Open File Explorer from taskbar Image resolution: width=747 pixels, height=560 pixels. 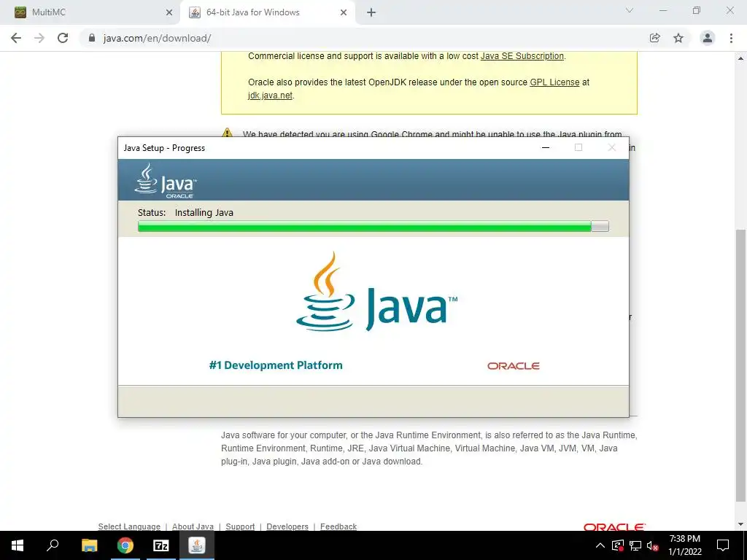(89, 545)
